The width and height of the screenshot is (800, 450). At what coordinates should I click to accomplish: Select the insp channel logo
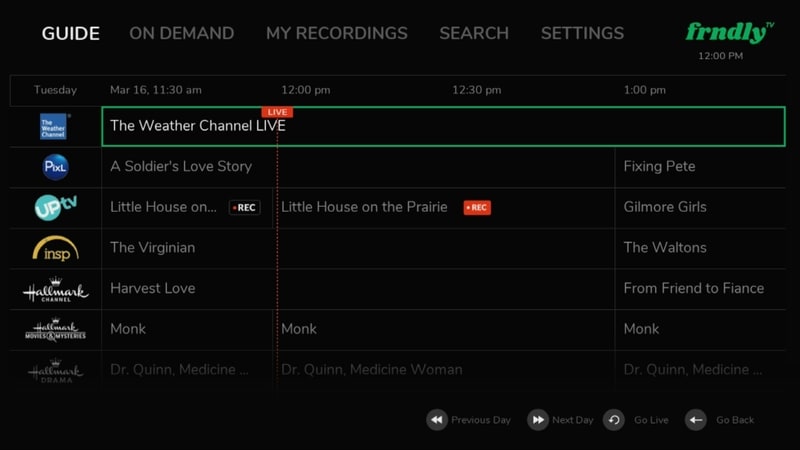tap(56, 248)
